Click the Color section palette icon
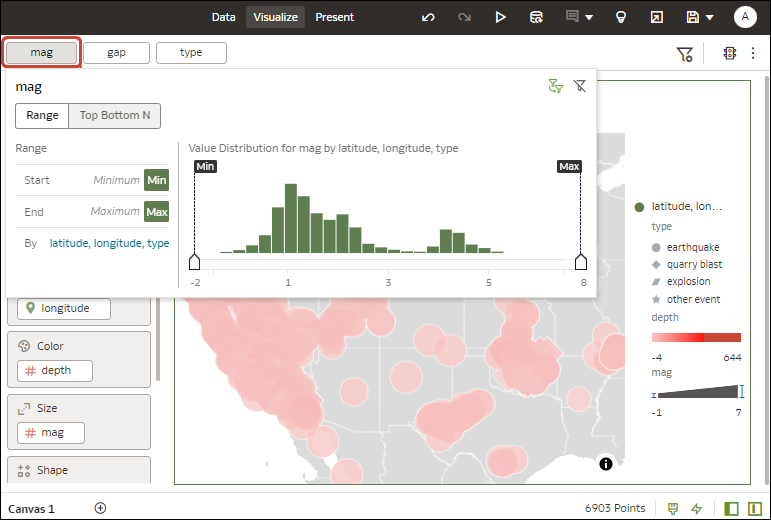 tap(24, 346)
